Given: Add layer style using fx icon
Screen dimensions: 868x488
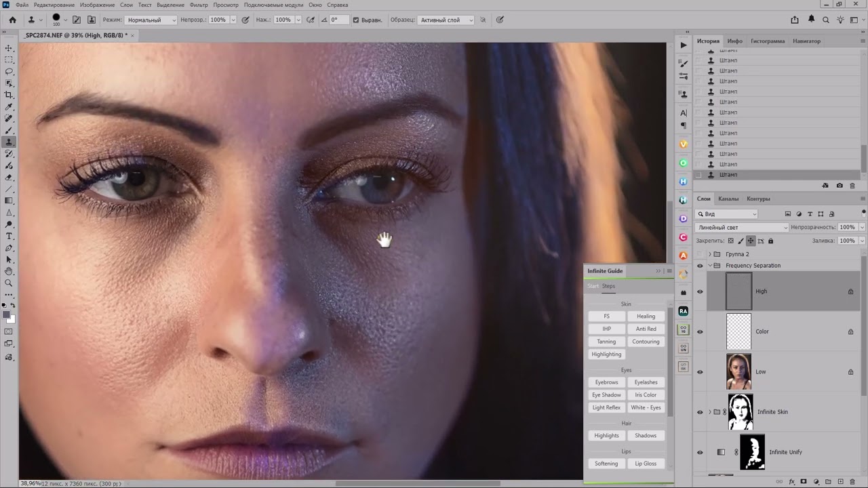Looking at the screenshot, I should pyautogui.click(x=791, y=481).
